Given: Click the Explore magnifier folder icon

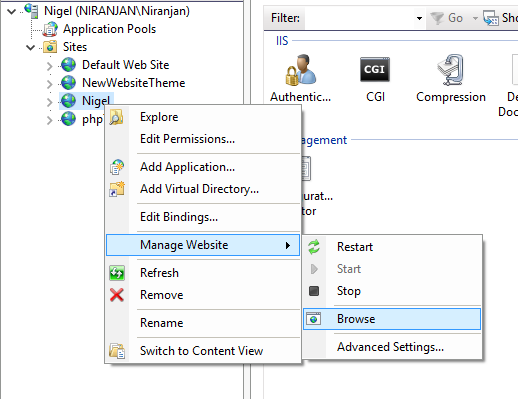Looking at the screenshot, I should (116, 117).
